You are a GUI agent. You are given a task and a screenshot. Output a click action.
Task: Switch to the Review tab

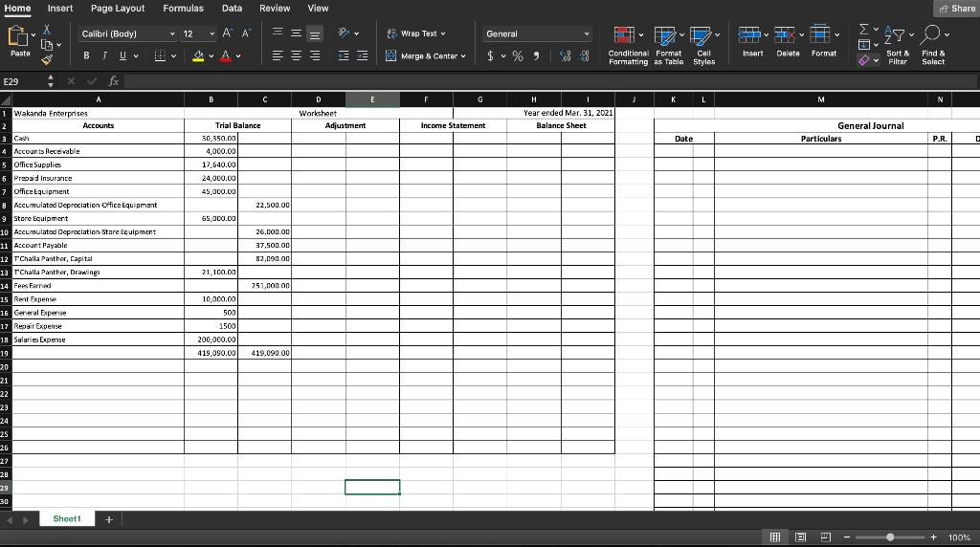(275, 8)
